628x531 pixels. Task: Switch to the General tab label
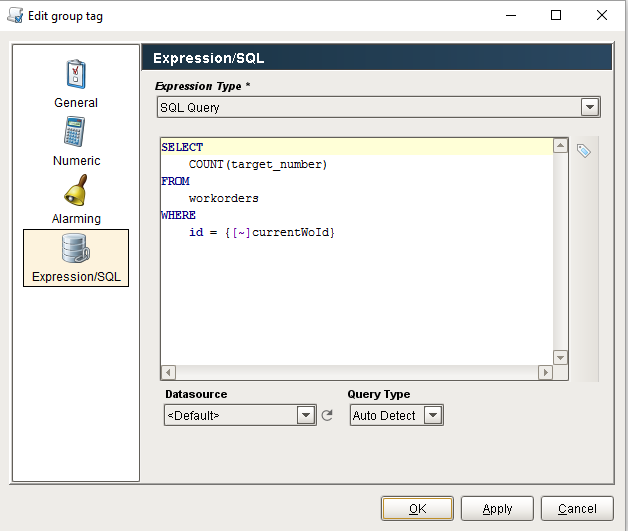76,103
